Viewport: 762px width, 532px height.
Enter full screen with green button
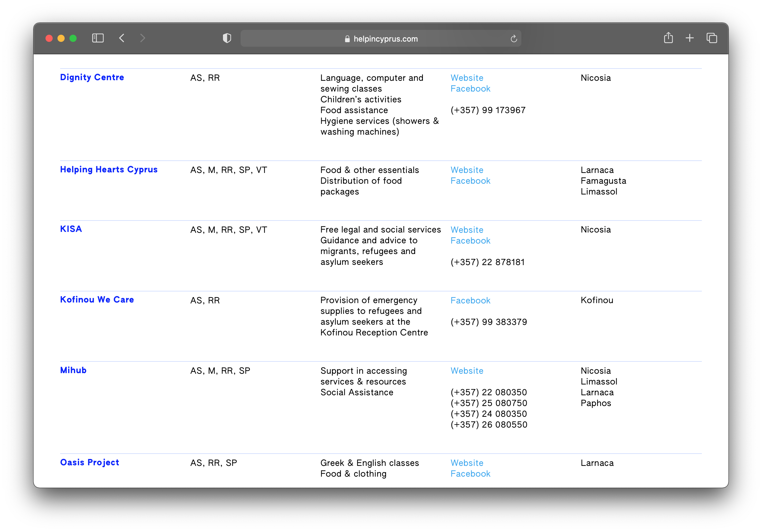click(x=73, y=38)
